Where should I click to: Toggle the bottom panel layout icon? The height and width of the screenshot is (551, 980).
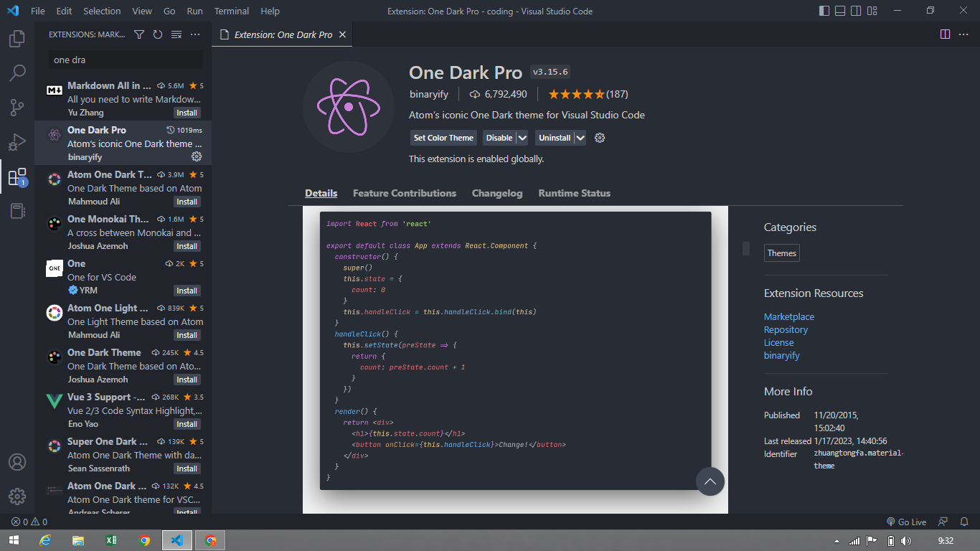click(x=839, y=11)
